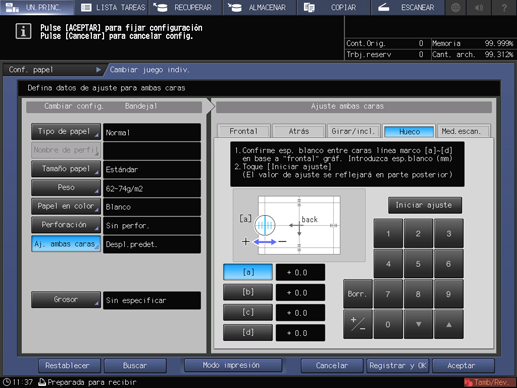517x388 pixels.
Task: Click the red Tamb/Rev. status indicator
Action: (489, 382)
